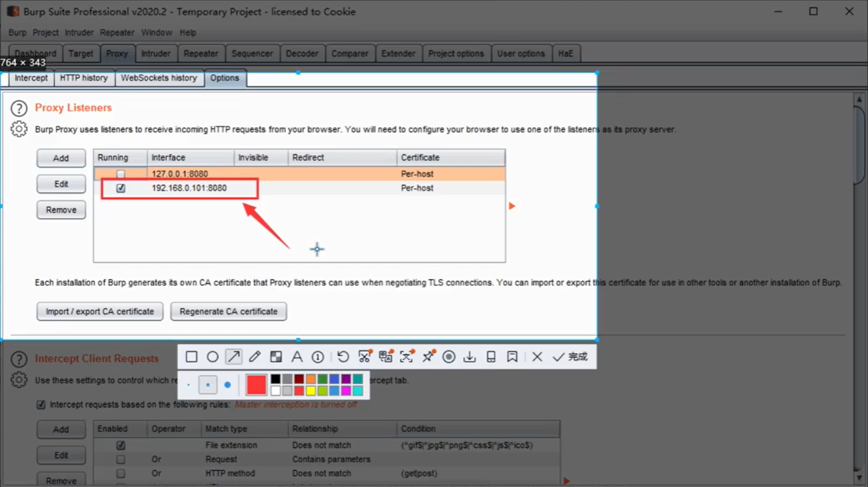Edit the selected proxy listener

[x=61, y=184]
